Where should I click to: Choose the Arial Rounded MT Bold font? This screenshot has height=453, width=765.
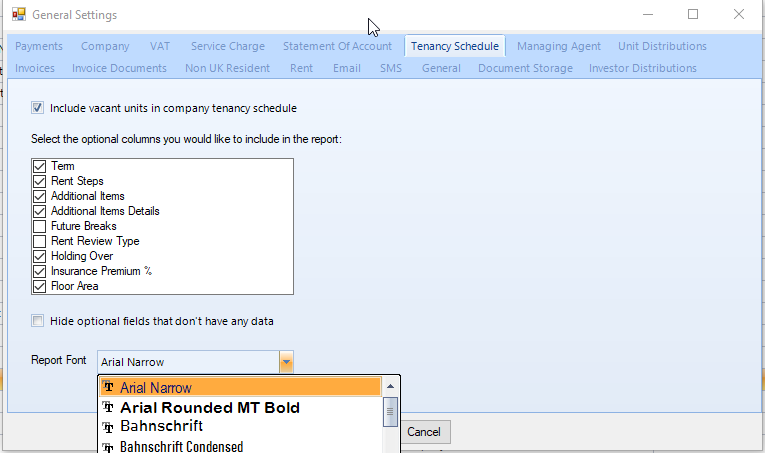pos(241,407)
